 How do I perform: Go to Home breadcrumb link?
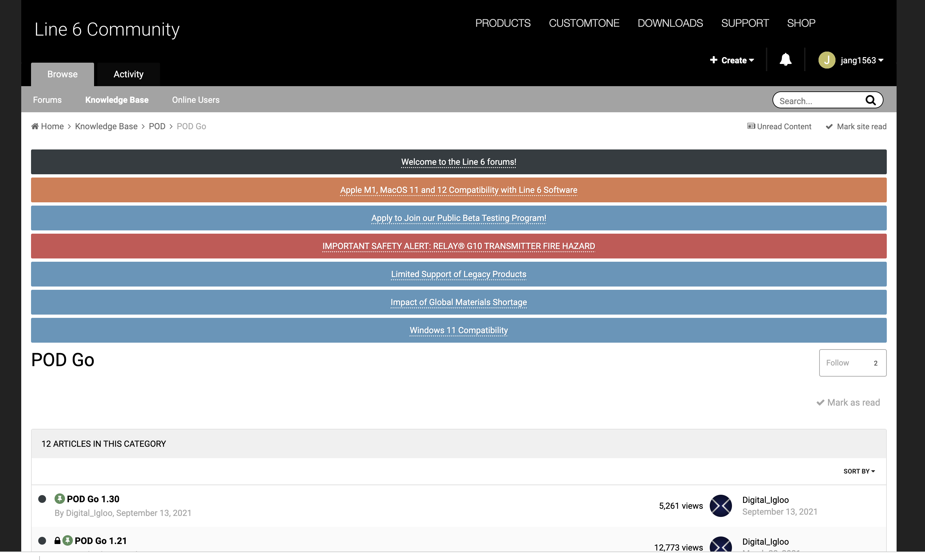(x=52, y=126)
